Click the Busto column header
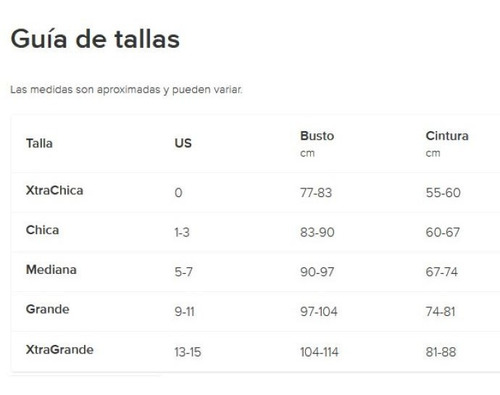This screenshot has width=500, height=395. [317, 136]
